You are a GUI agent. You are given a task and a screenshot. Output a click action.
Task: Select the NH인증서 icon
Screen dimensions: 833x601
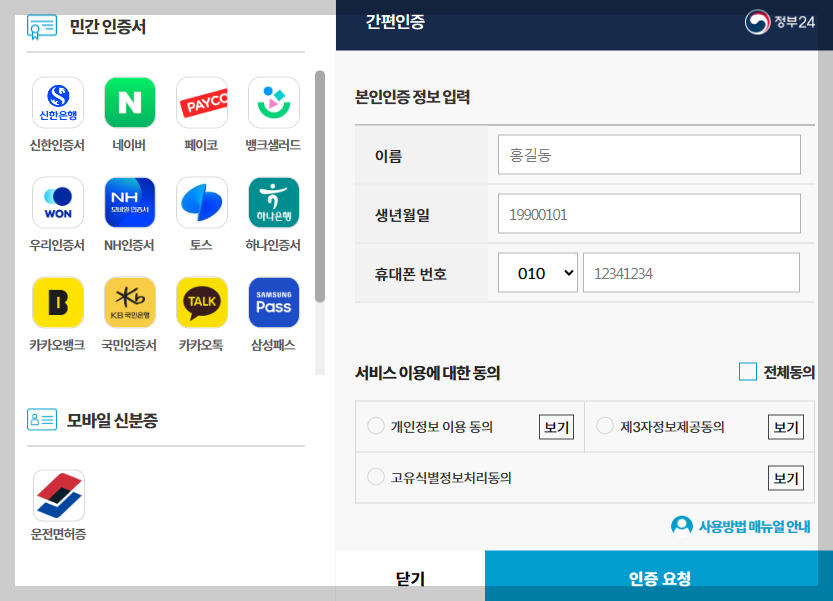129,203
